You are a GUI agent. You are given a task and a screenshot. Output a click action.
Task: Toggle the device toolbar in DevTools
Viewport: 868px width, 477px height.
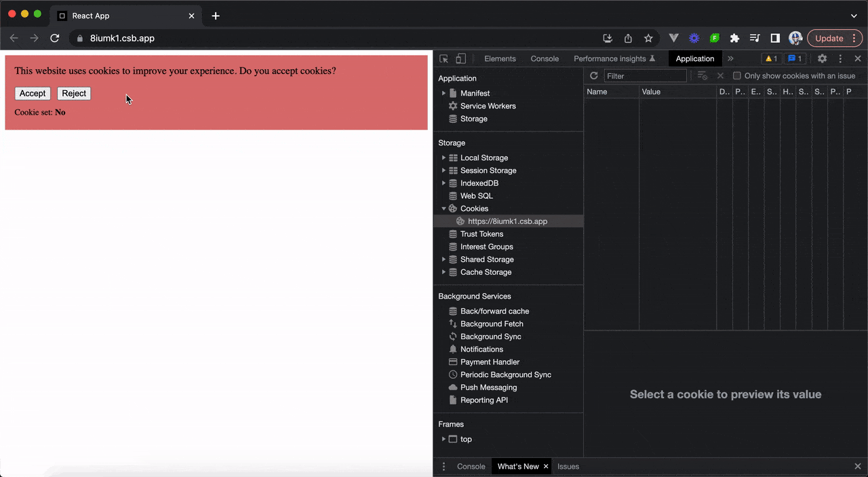click(x=461, y=58)
